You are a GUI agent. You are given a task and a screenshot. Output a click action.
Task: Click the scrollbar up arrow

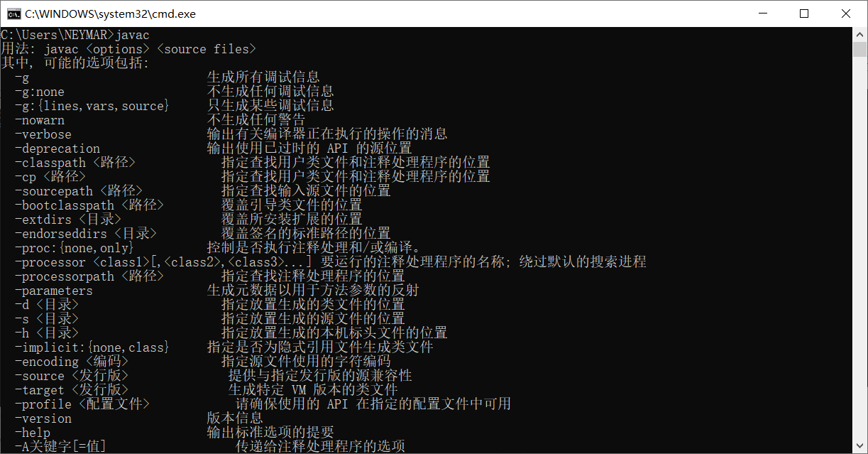[859, 34]
